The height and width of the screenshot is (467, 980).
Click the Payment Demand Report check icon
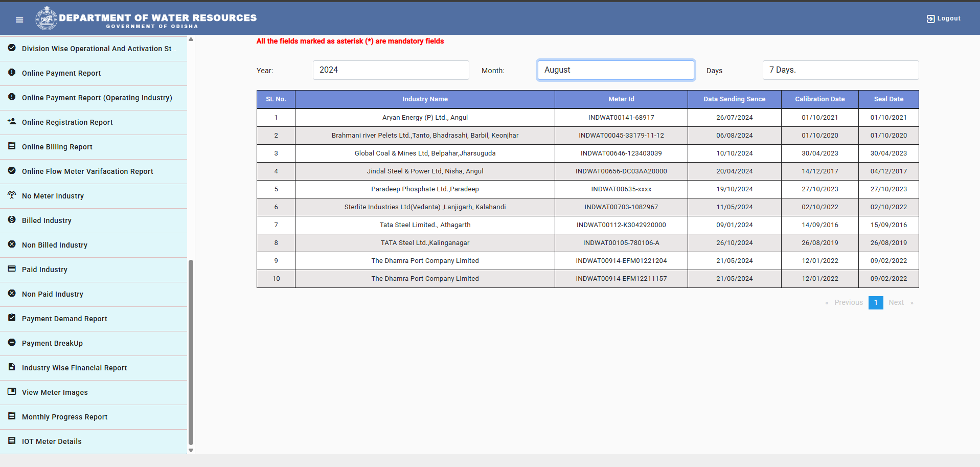tap(12, 318)
